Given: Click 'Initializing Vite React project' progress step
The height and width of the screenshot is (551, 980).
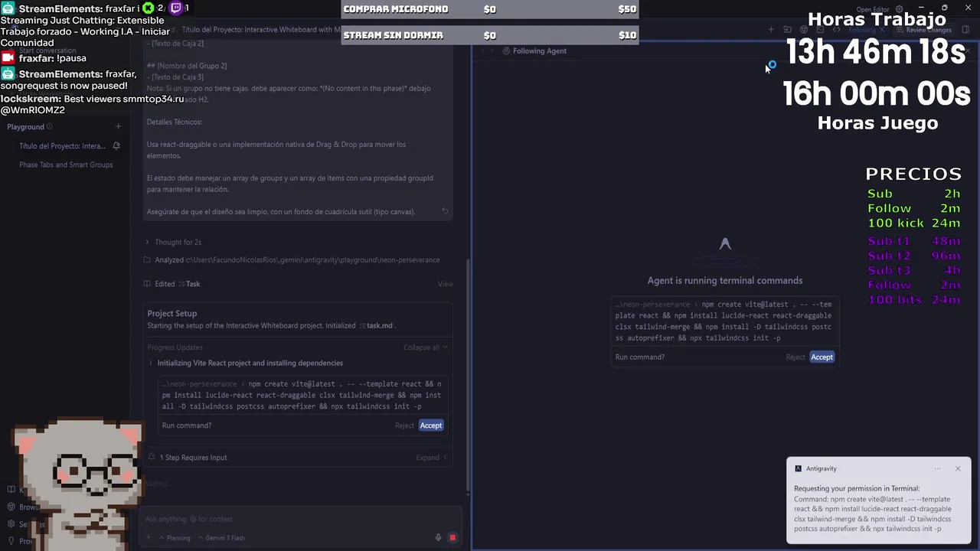Looking at the screenshot, I should click(250, 364).
